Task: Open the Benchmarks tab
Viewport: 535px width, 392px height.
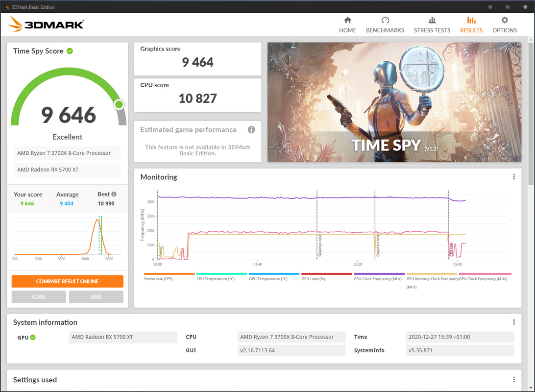Action: click(x=385, y=25)
